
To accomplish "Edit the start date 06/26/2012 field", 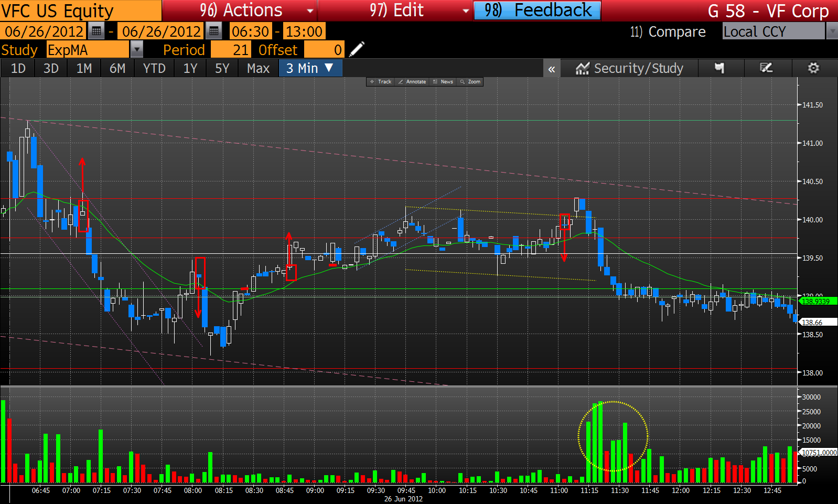I will pos(44,31).
